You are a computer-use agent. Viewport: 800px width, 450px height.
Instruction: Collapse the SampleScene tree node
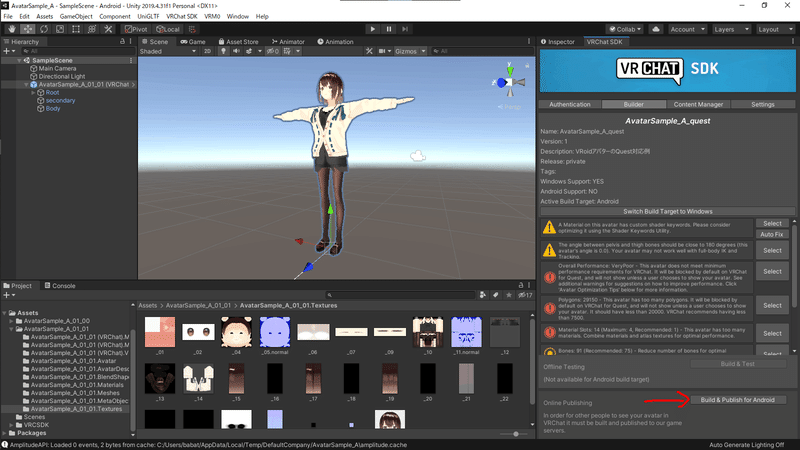[x=19, y=60]
